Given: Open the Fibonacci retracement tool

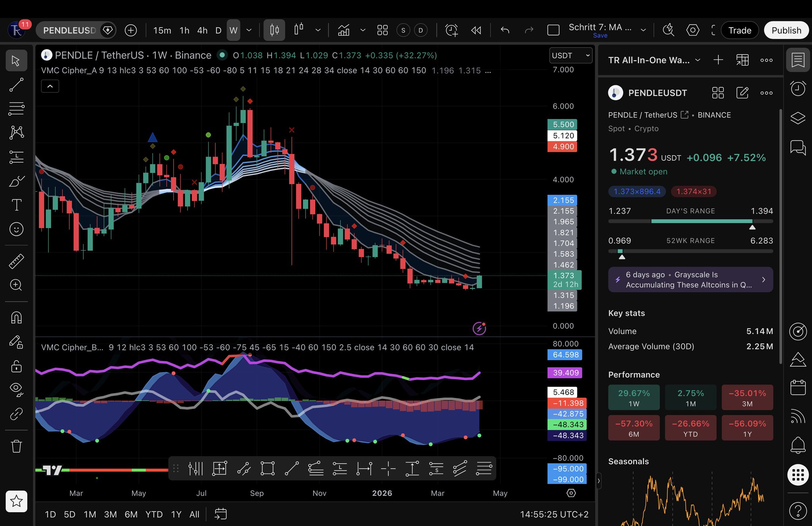Looking at the screenshot, I should [16, 108].
